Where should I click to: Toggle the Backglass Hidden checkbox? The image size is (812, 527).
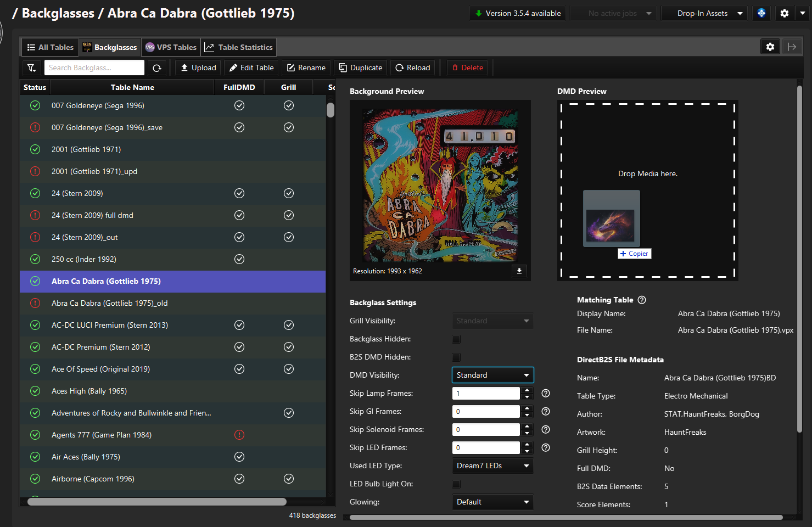pyautogui.click(x=456, y=339)
